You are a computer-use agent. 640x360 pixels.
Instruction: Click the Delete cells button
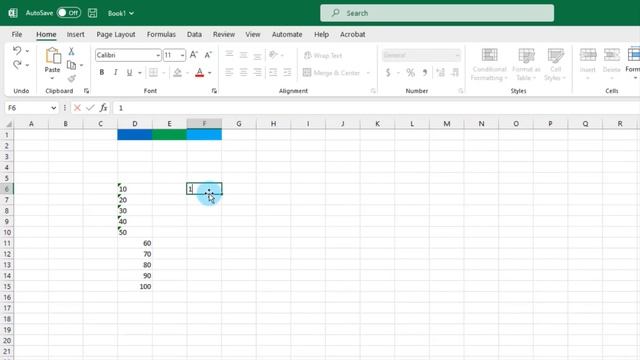[611, 64]
